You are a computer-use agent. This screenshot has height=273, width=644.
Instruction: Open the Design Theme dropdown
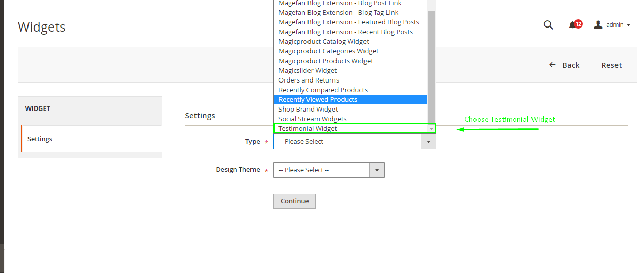[328, 170]
